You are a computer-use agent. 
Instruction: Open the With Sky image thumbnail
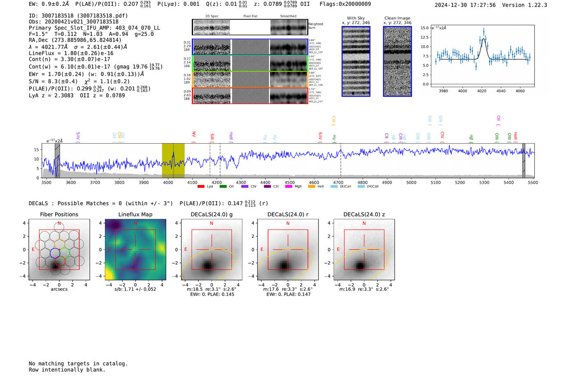(x=356, y=61)
